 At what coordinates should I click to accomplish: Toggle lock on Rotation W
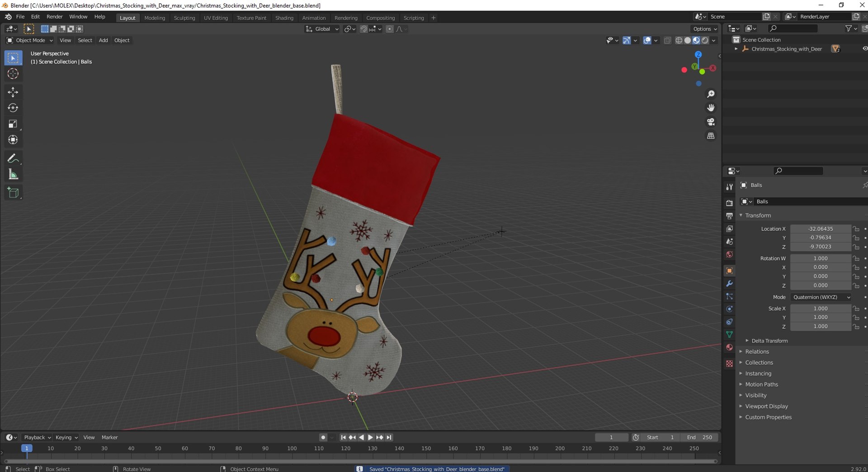856,258
